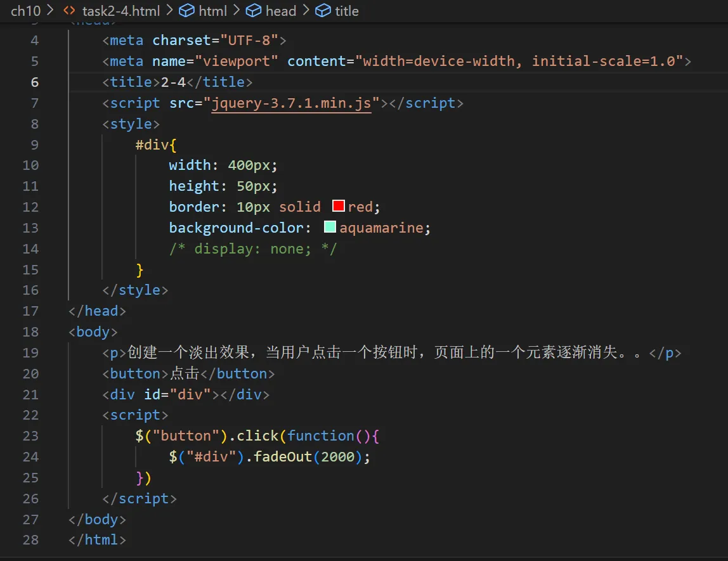Click the solid keyword

[300, 207]
